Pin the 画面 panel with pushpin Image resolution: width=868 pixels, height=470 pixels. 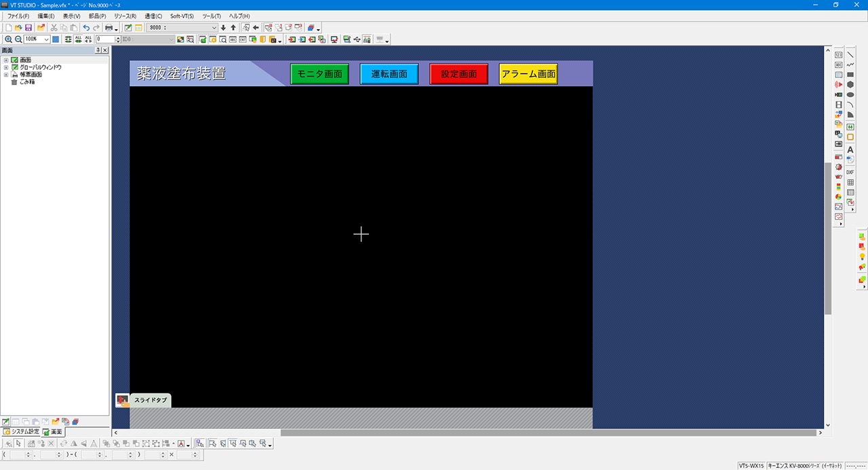[x=98, y=50]
